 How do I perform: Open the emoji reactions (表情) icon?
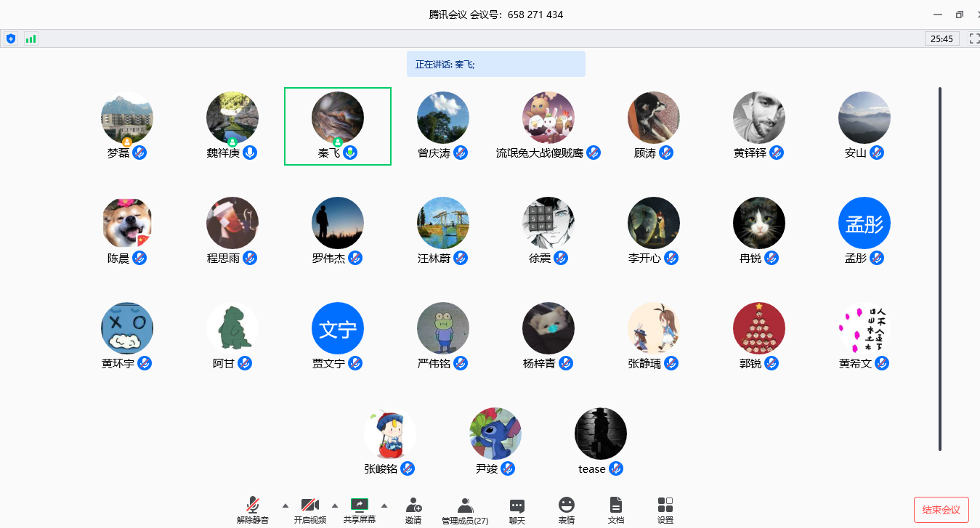tap(567, 505)
